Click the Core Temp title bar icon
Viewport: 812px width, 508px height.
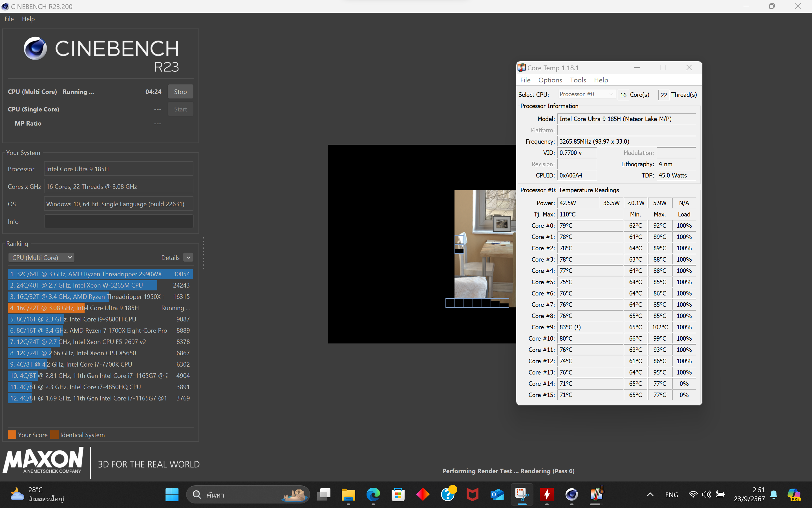(x=521, y=67)
